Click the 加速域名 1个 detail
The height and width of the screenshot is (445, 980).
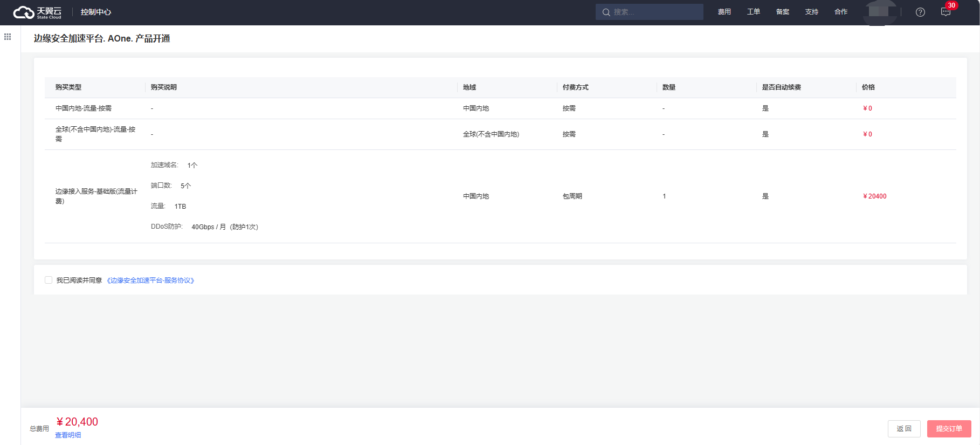pyautogui.click(x=174, y=165)
